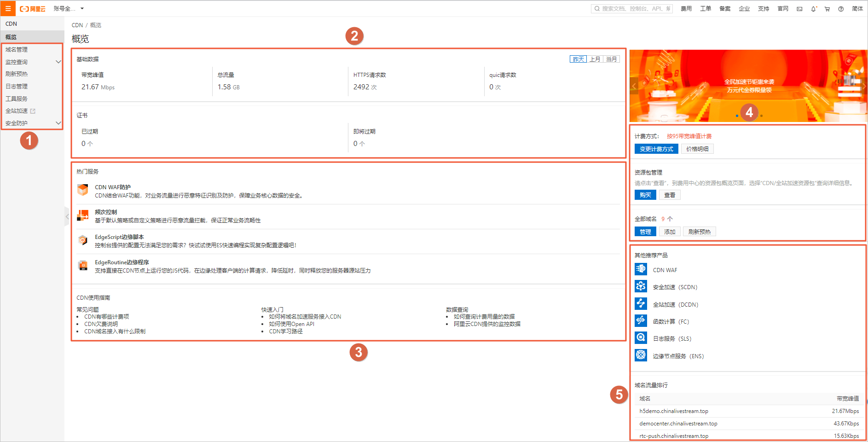Open the 如何将域名加速服务接入CDN link
This screenshot has height=442, width=868.
[x=305, y=317]
